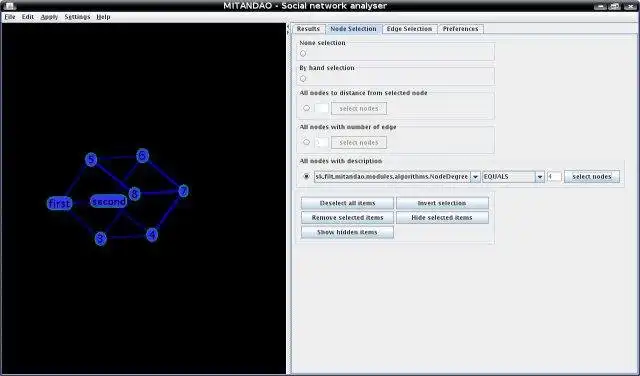Open the EQUALS operator dropdown arrow

click(x=540, y=177)
